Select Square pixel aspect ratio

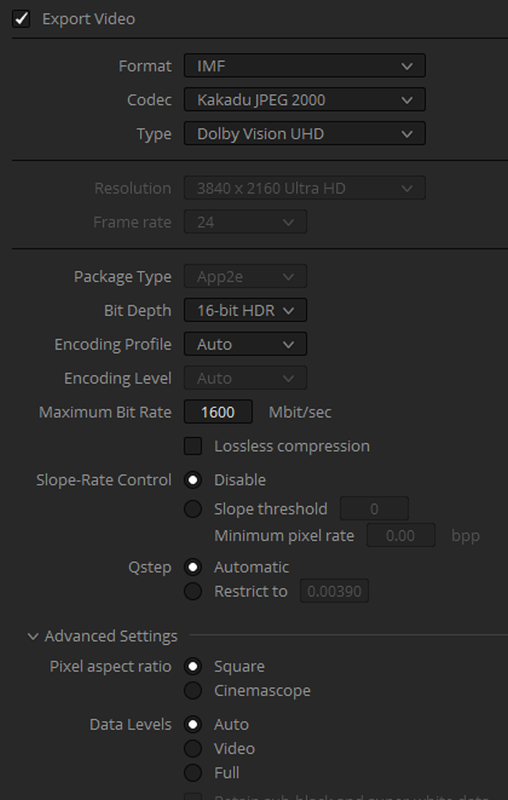193,666
